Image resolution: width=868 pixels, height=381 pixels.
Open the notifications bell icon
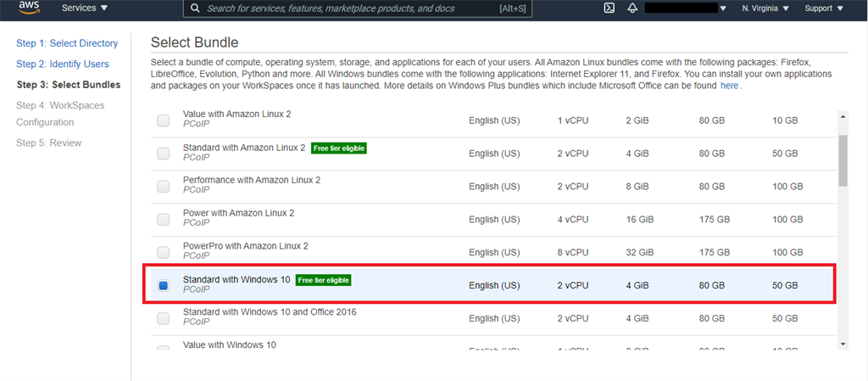click(632, 8)
